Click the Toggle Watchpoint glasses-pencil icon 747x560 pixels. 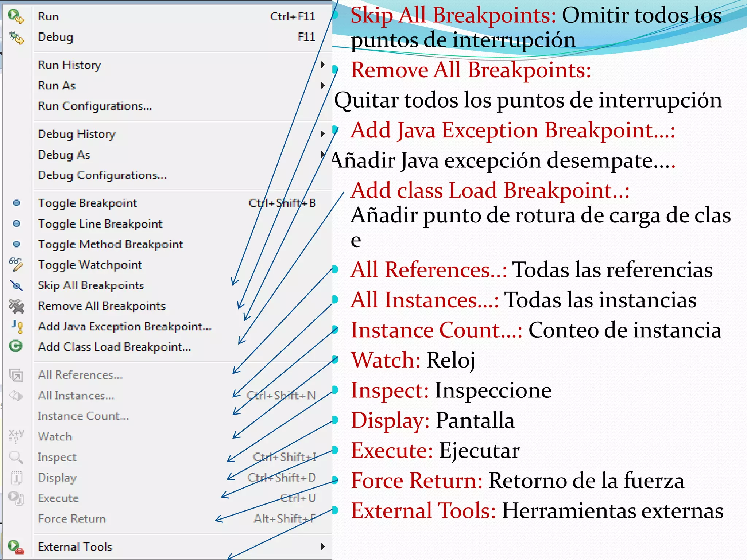(x=16, y=264)
